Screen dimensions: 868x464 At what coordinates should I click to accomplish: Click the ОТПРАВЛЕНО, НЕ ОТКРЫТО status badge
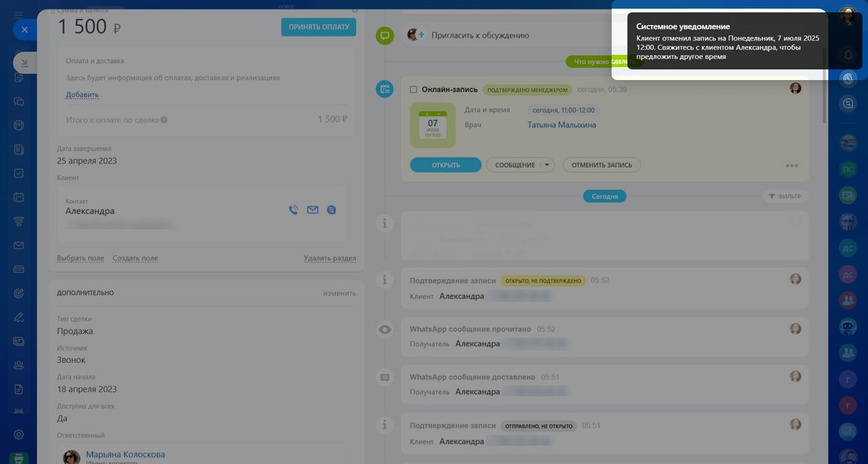539,426
